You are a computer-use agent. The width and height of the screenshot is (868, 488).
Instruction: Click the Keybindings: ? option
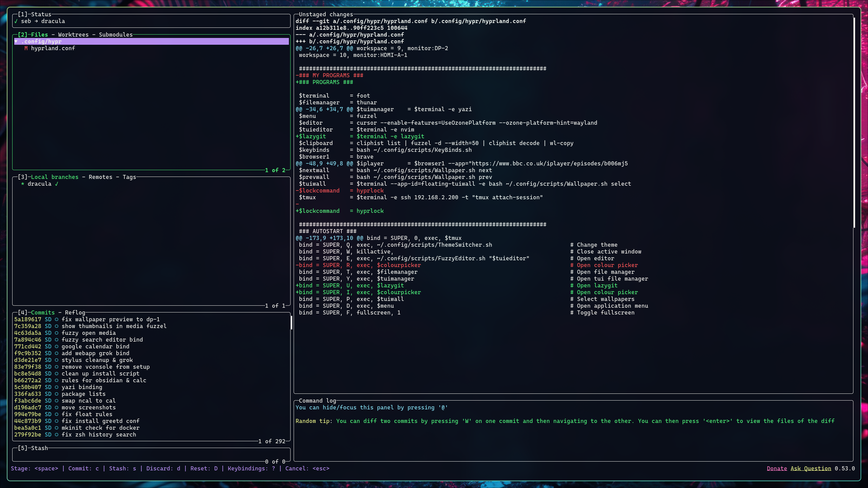(251, 468)
